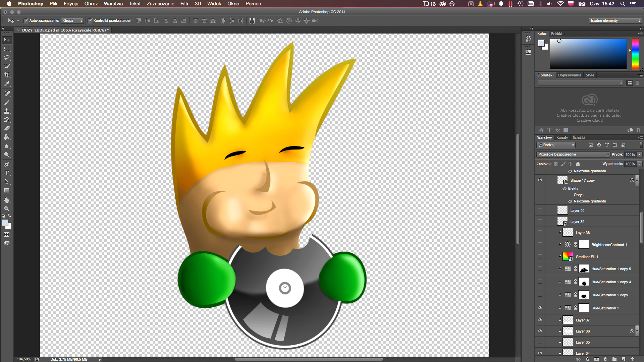Open the Istotne elementy workspace dropdown
Viewport: 644px width, 362px height.
[615, 20]
